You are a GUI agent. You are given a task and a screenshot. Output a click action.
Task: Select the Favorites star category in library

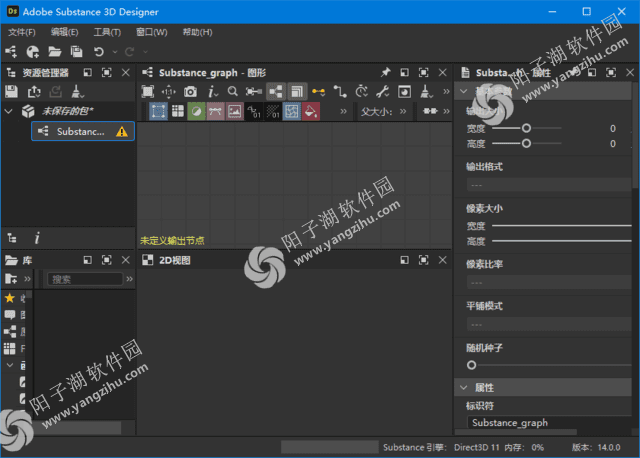[x=10, y=298]
